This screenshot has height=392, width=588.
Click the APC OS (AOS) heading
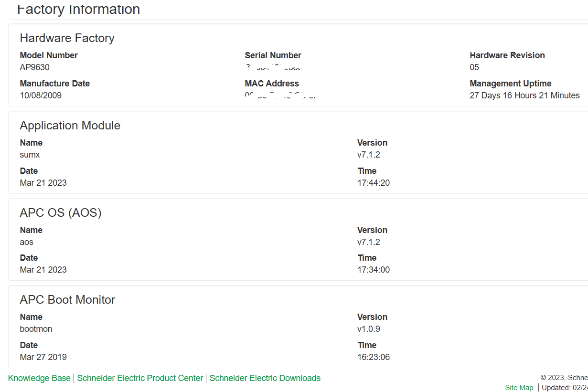[61, 213]
